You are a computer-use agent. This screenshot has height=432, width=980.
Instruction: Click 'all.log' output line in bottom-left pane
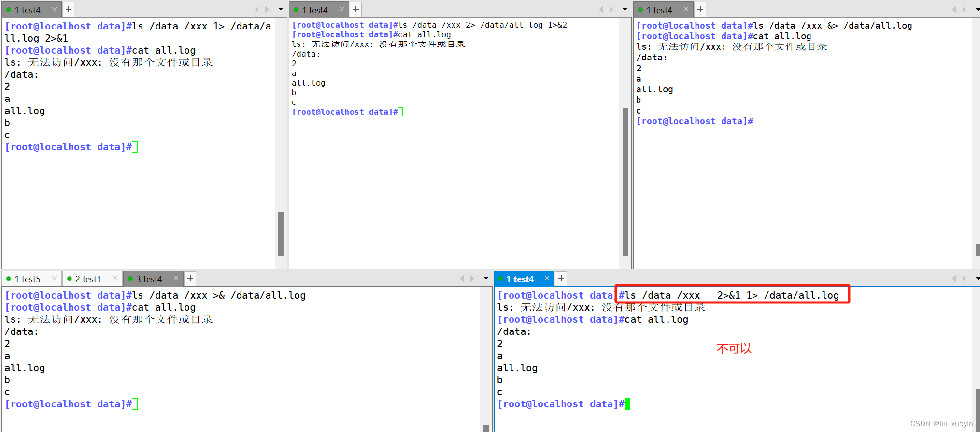[25, 368]
